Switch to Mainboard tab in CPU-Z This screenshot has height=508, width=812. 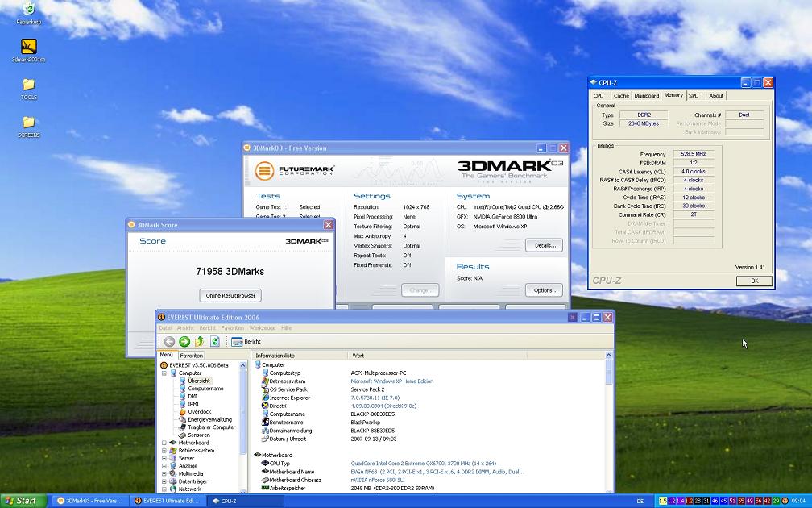click(x=646, y=96)
